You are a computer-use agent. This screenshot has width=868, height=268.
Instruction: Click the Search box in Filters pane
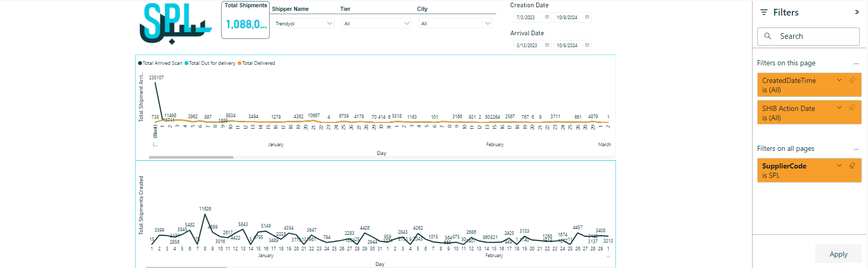pyautogui.click(x=808, y=36)
